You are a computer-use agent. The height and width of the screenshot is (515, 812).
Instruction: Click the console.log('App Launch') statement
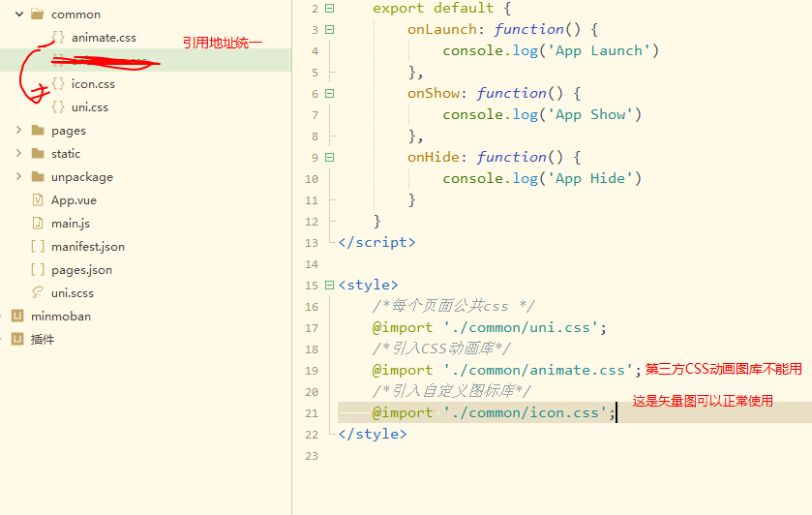tap(551, 50)
